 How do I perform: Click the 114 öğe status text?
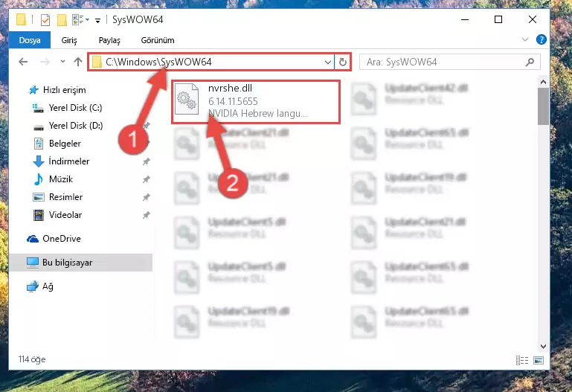pos(32,359)
